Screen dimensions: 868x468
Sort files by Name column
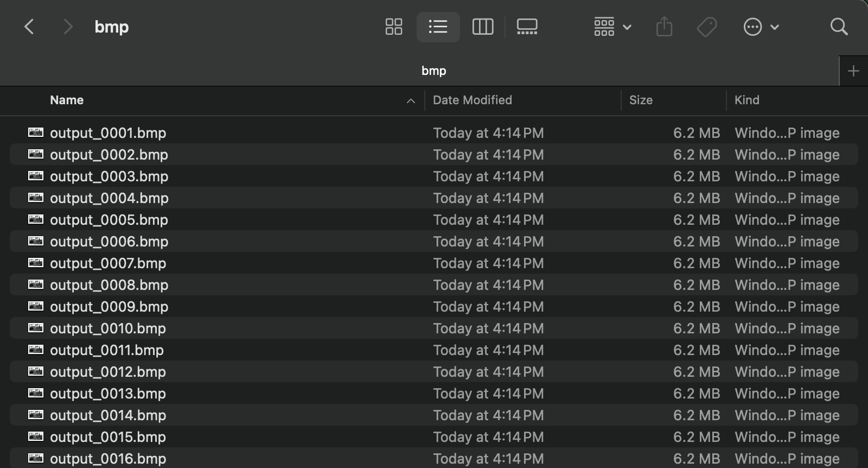67,100
